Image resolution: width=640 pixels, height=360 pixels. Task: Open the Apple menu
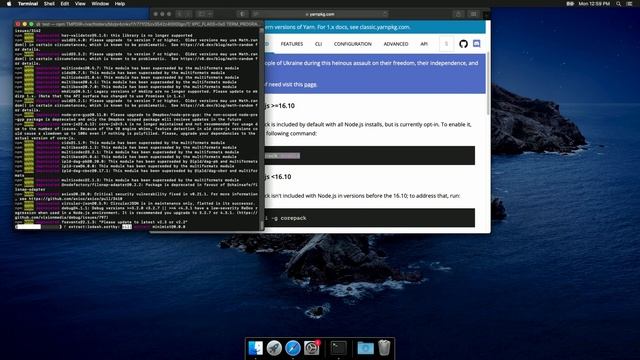[x=9, y=4]
